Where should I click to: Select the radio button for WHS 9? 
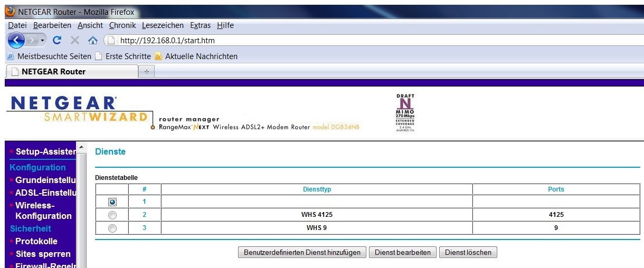112,228
